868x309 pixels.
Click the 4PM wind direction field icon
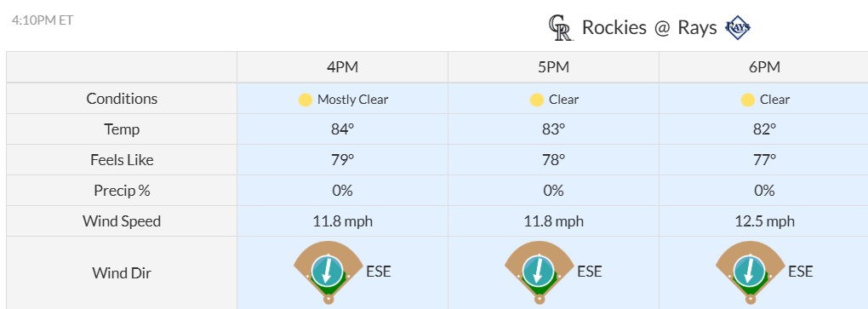tap(328, 272)
